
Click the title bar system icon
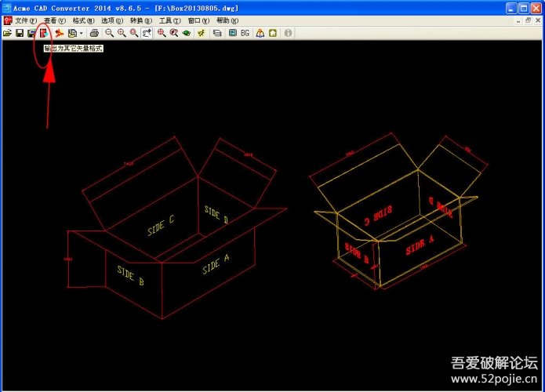(x=7, y=8)
